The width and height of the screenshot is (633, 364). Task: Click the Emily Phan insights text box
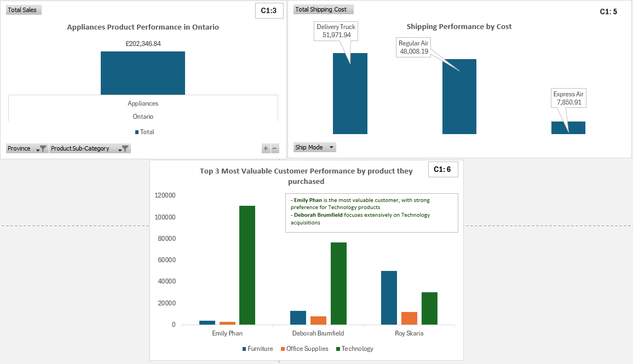[371, 212]
